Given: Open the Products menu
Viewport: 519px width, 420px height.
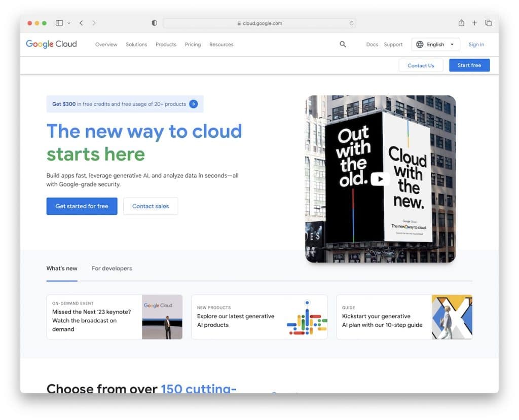Looking at the screenshot, I should point(166,45).
